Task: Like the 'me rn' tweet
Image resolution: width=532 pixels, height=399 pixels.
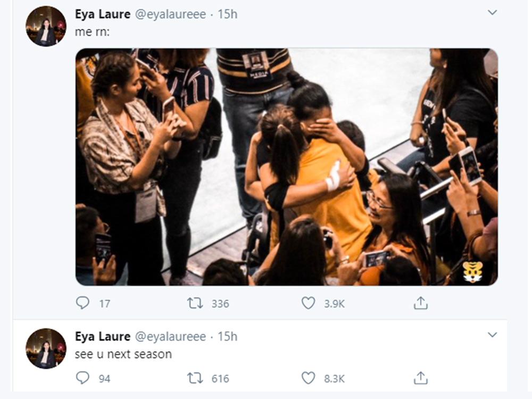Action: pos(306,304)
